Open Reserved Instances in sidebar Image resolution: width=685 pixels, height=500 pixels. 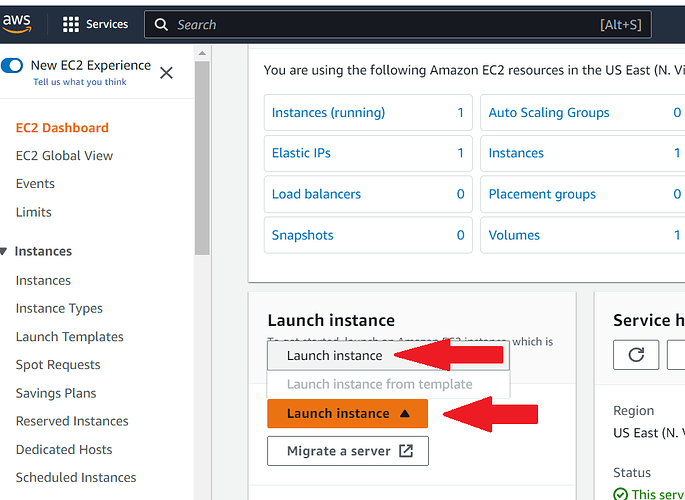72,421
